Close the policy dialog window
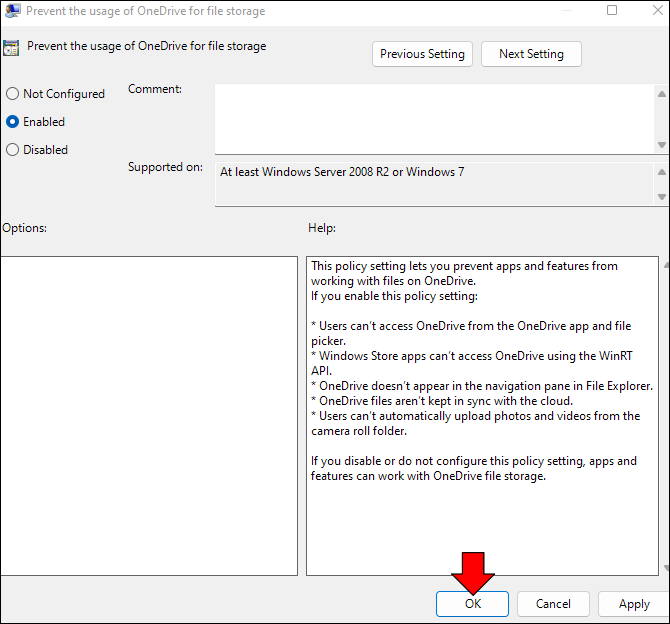Viewport: 670px width, 624px height. (658, 10)
